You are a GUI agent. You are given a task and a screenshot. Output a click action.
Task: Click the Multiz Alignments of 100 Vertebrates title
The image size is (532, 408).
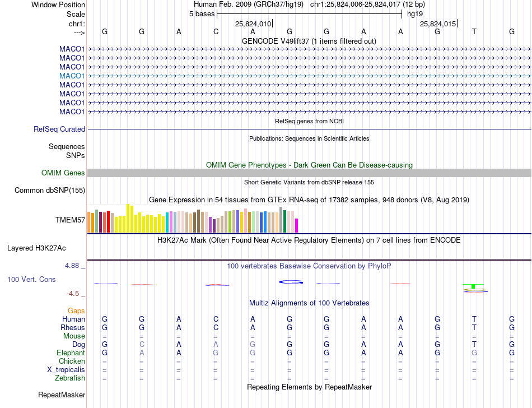(309, 303)
